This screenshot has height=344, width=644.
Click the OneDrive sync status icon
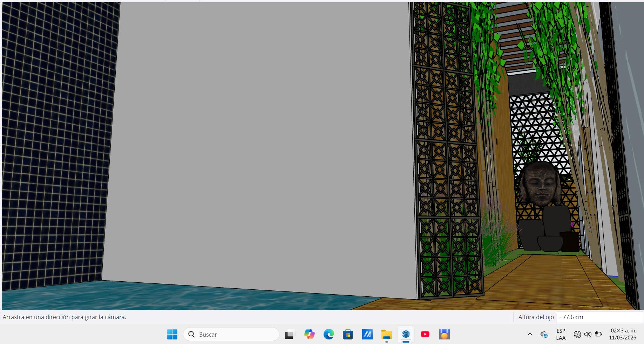pos(544,335)
